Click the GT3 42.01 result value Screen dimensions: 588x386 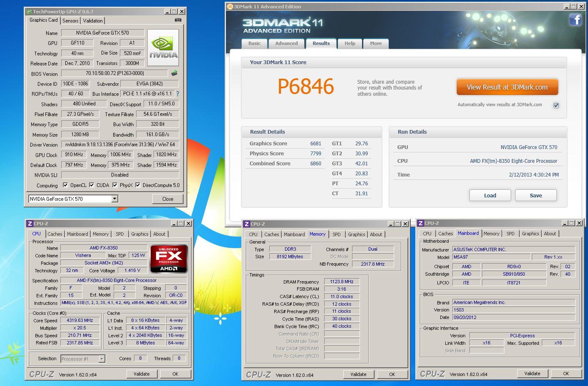coord(361,164)
